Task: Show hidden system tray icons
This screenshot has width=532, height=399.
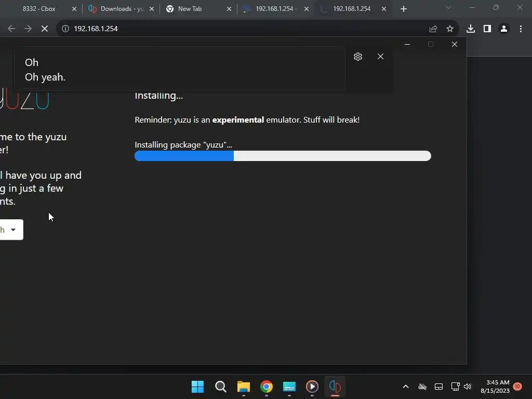Action: (405, 387)
